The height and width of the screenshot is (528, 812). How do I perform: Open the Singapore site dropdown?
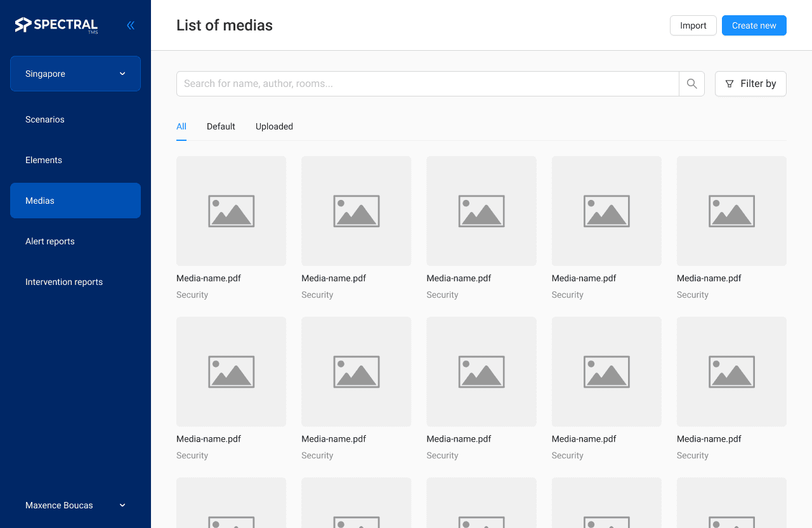pos(75,74)
